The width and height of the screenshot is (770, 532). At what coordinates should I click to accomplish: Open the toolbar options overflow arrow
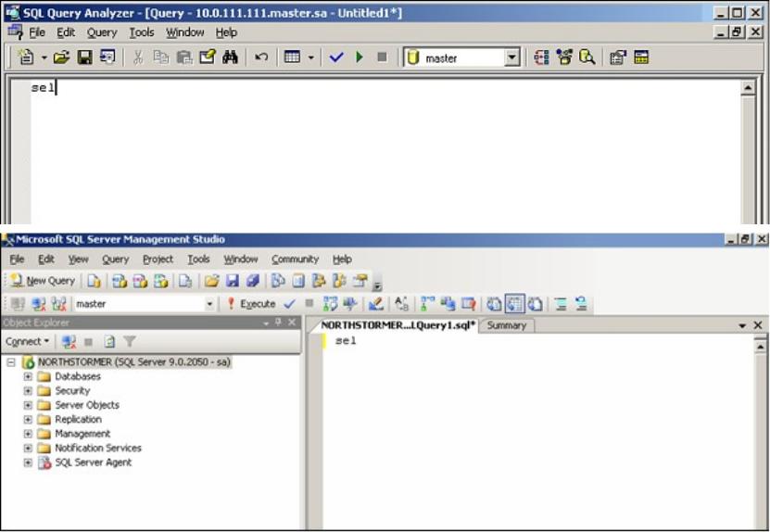point(377,285)
